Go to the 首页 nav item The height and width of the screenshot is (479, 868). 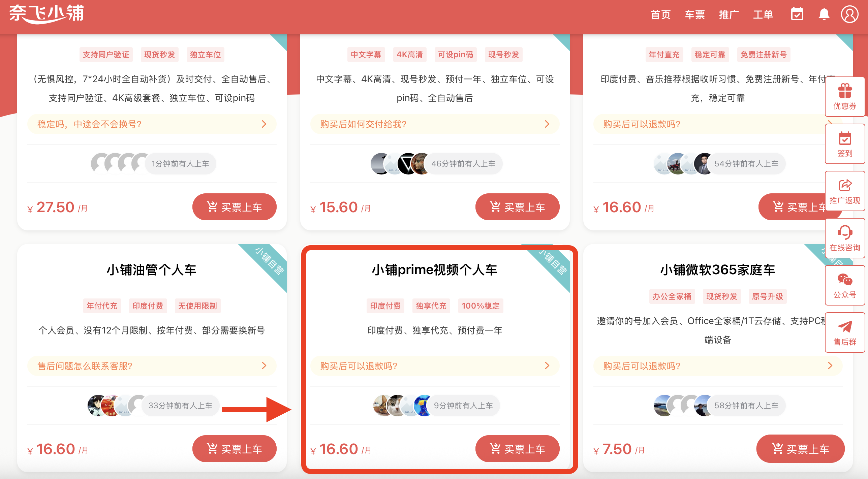[660, 15]
